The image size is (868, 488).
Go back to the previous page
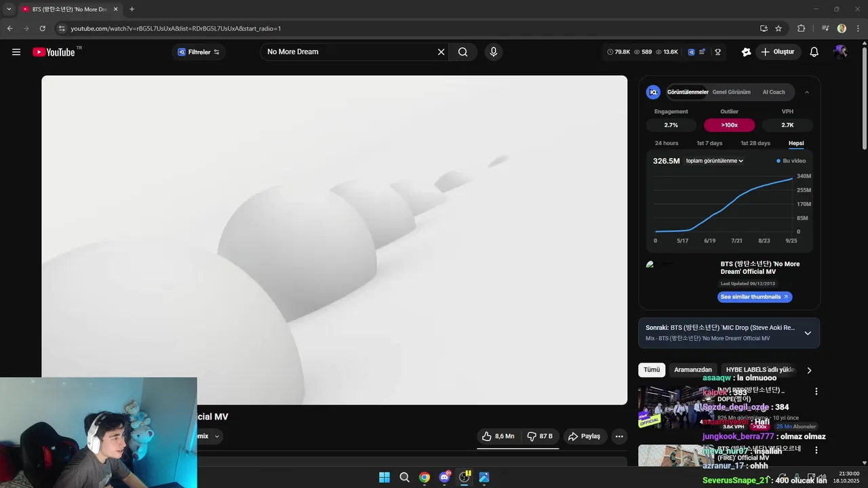click(9, 28)
